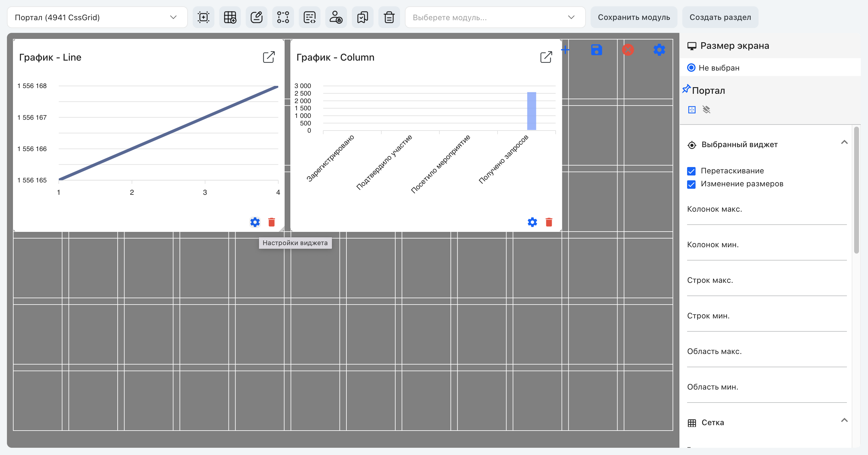The height and width of the screenshot is (455, 868).
Task: Collapse the Выбранный виджет section
Action: 844,143
